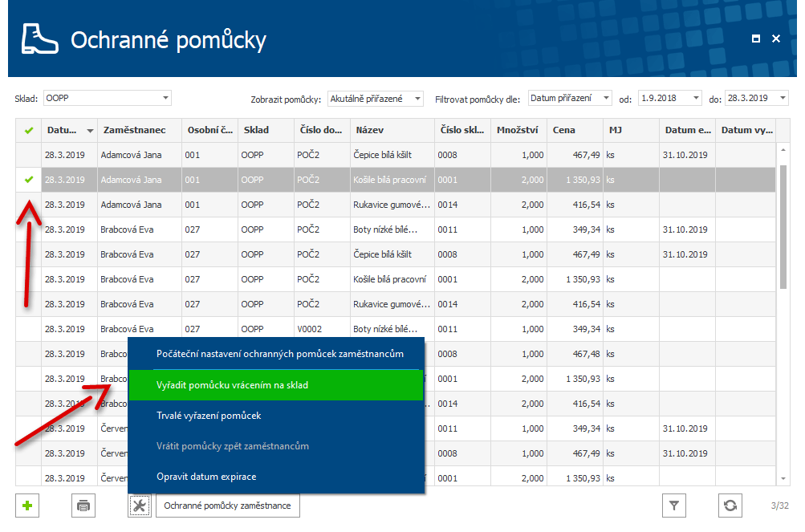Check the row for Adamcová Jana Rukavice gumové
805x532 pixels.
[29, 205]
